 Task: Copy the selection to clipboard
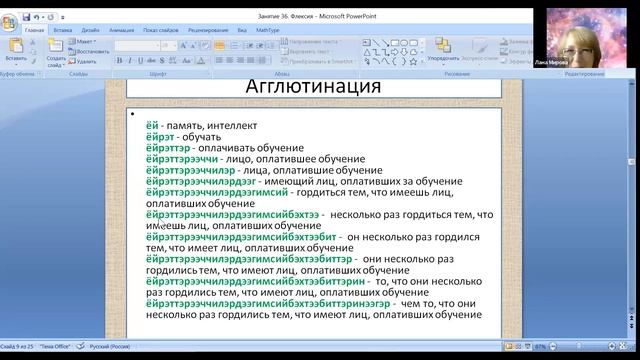point(33,52)
